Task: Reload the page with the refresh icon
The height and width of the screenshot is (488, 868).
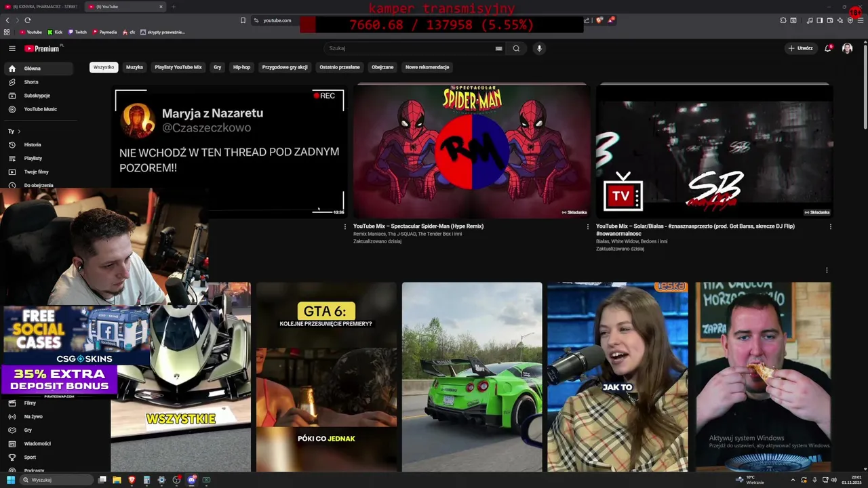Action: 27,20
